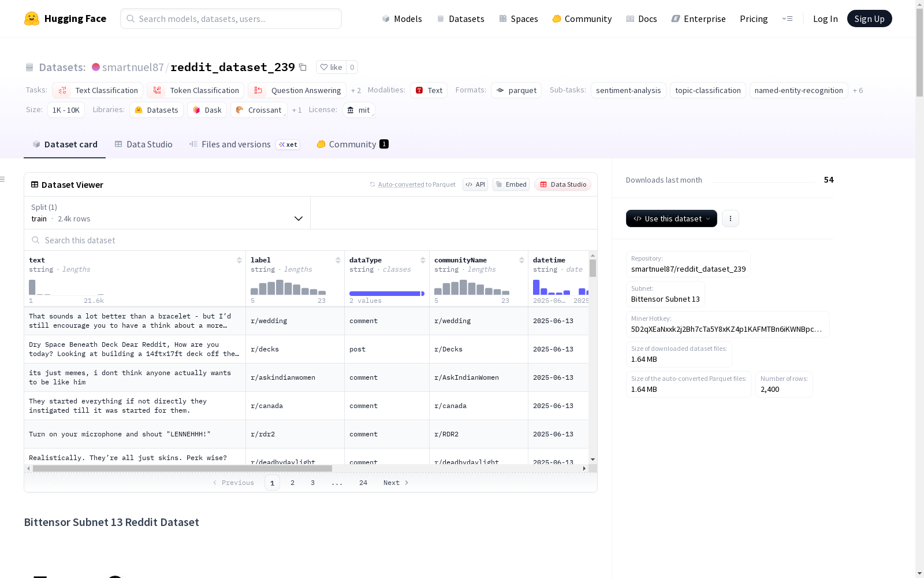Focus the Search models, datasets, users field
Screen dimensions: 924x578
pos(231,18)
